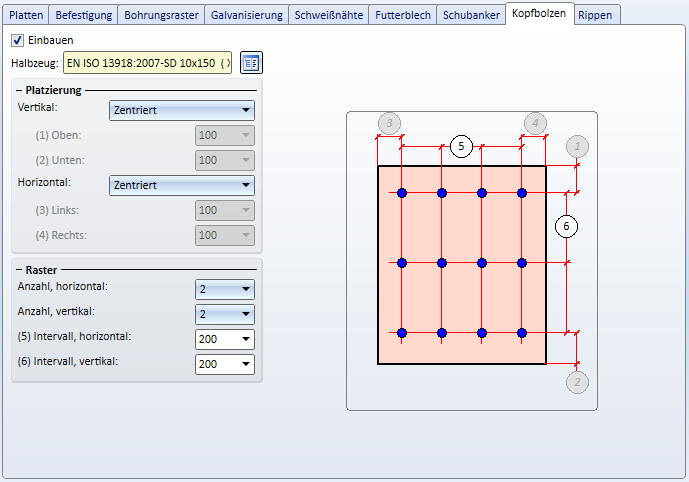Open the Vertikal placement dropdown

[x=181, y=111]
